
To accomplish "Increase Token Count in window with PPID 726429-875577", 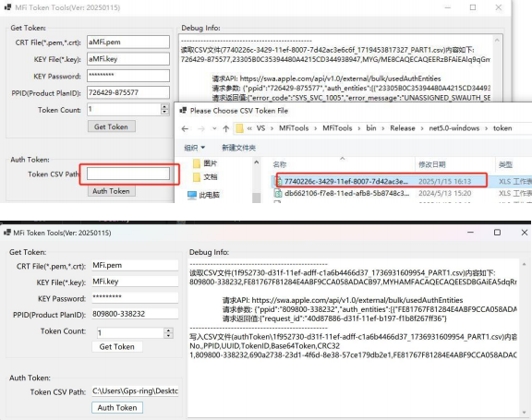I will pyautogui.click(x=164, y=106).
